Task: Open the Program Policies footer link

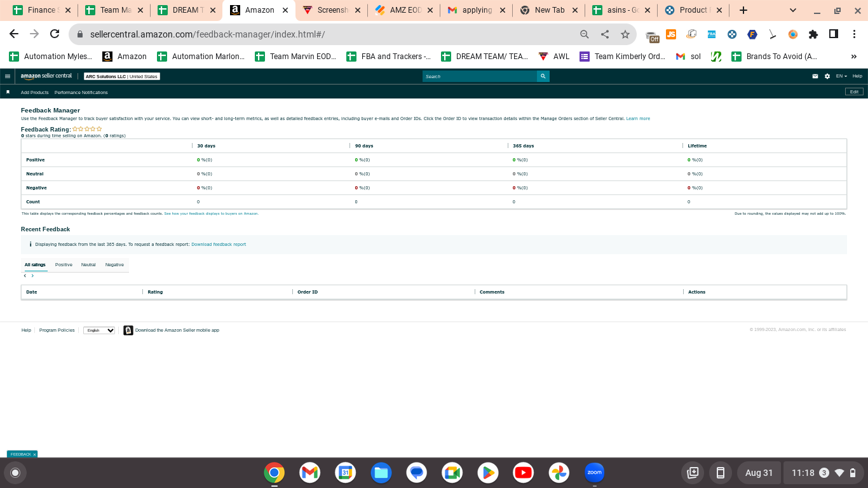Action: tap(57, 330)
